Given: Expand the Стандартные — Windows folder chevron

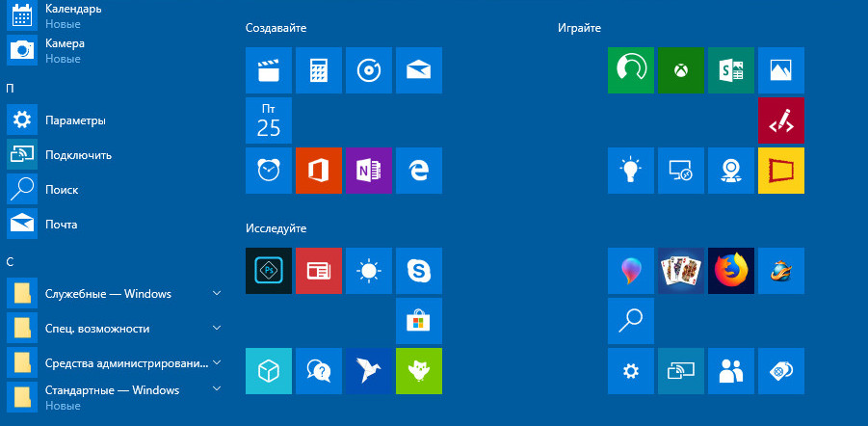Looking at the screenshot, I should pyautogui.click(x=217, y=387).
